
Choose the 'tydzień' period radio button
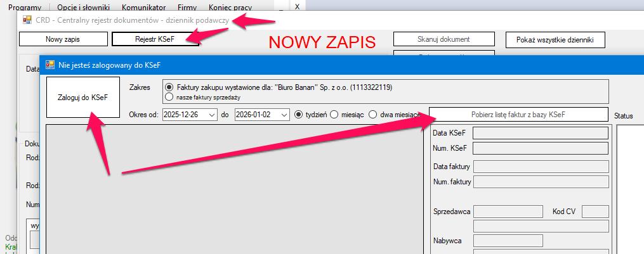tap(299, 115)
